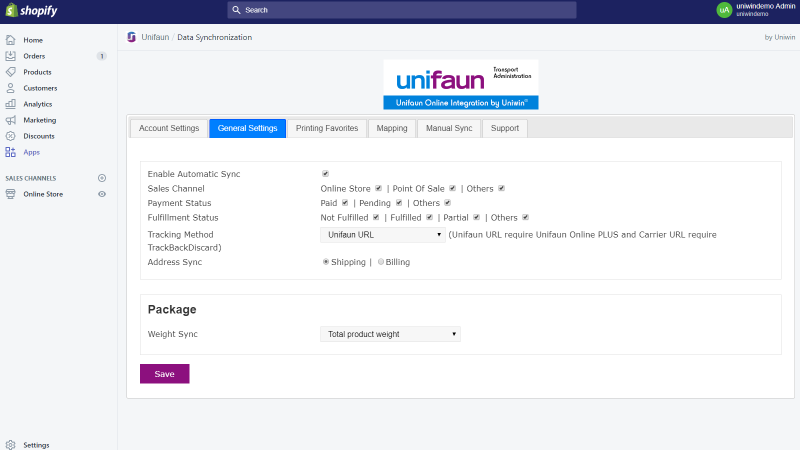Save the general settings

coord(165,374)
